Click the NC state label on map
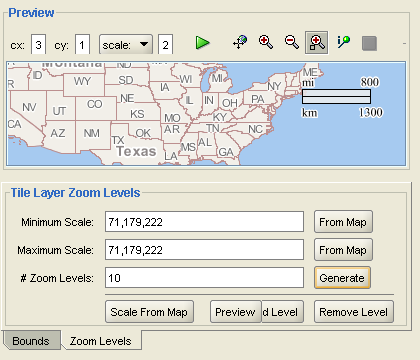Viewport: 420px width, 360px height. [255, 129]
